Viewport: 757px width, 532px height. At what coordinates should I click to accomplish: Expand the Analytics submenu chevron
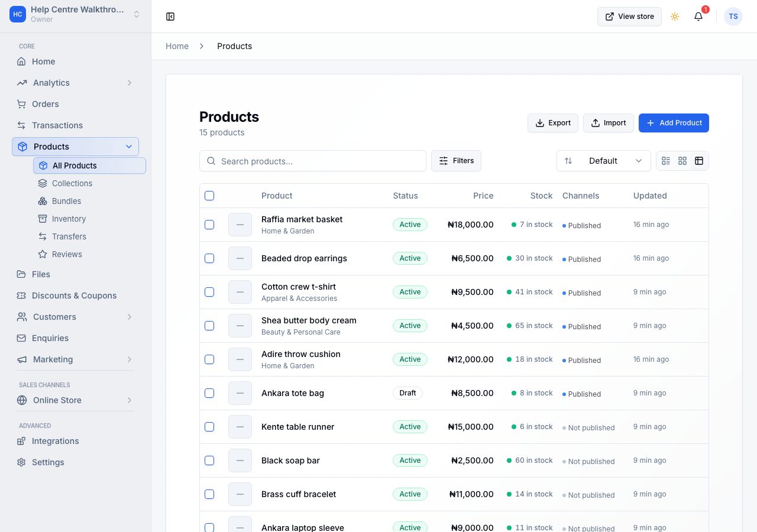pos(130,83)
